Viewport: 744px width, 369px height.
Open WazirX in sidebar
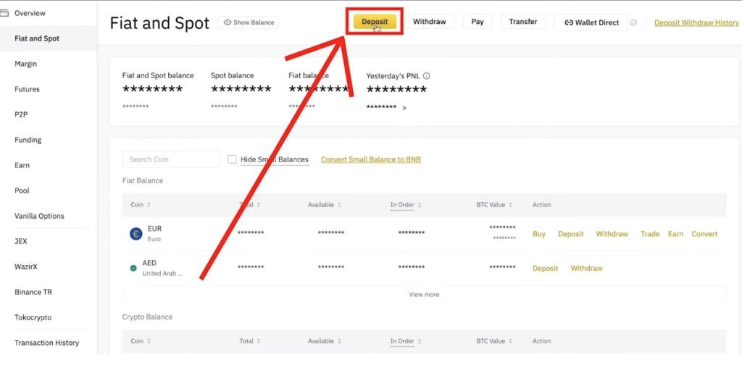pos(26,267)
